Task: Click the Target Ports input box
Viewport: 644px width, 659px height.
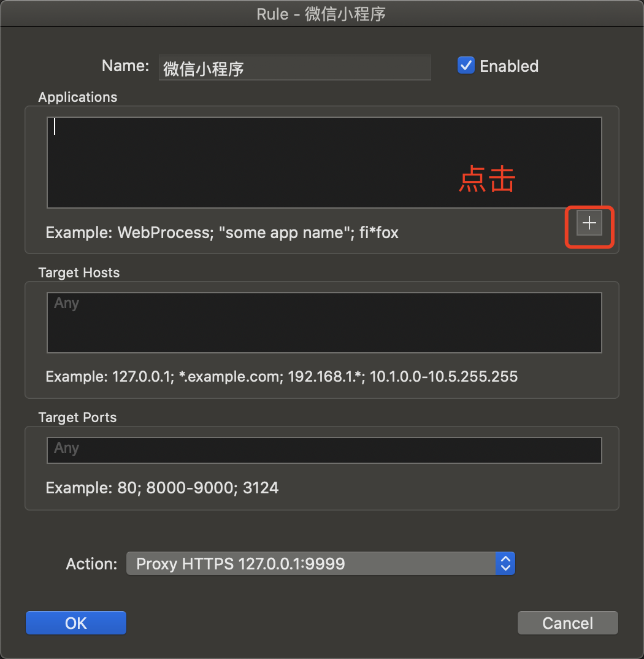Action: (x=324, y=450)
